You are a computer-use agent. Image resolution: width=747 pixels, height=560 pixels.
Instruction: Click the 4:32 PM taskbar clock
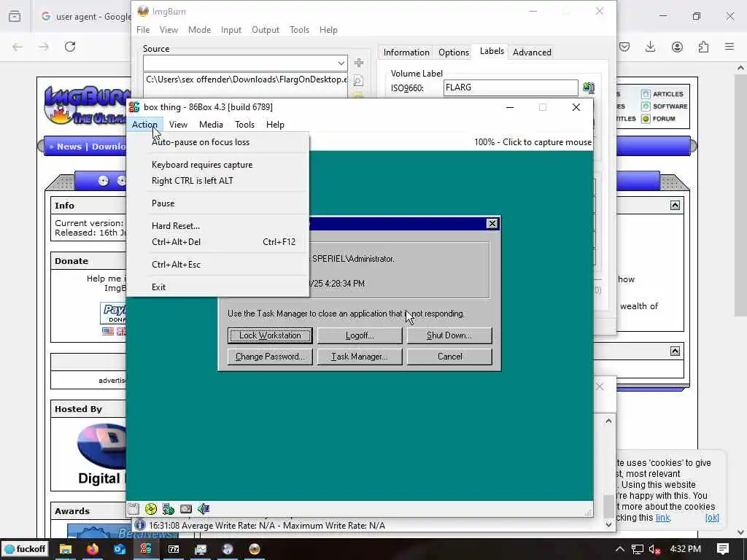coord(685,549)
